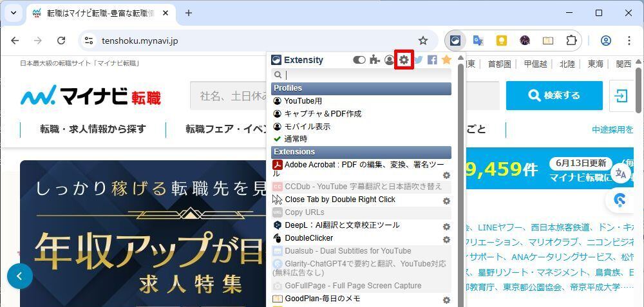Toggle Adobe Acrobat extension
The image size is (644, 307).
357,169
